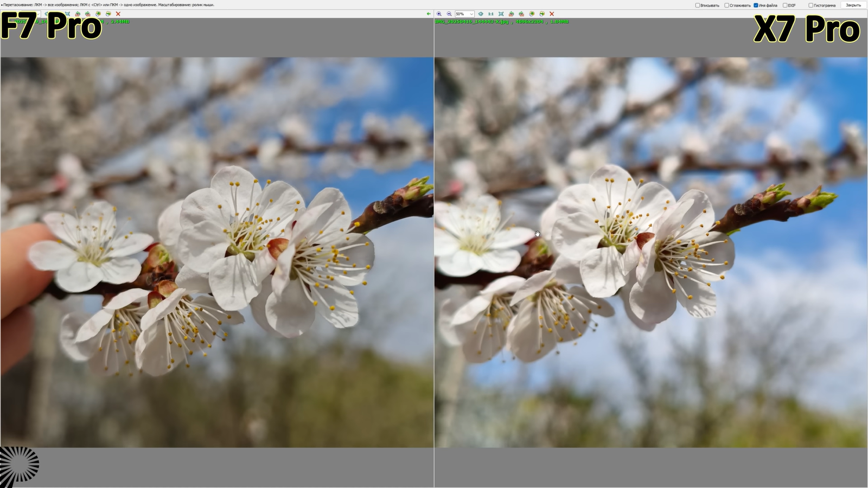
Task: Uncheck the Имя файла checkbox
Action: click(756, 5)
